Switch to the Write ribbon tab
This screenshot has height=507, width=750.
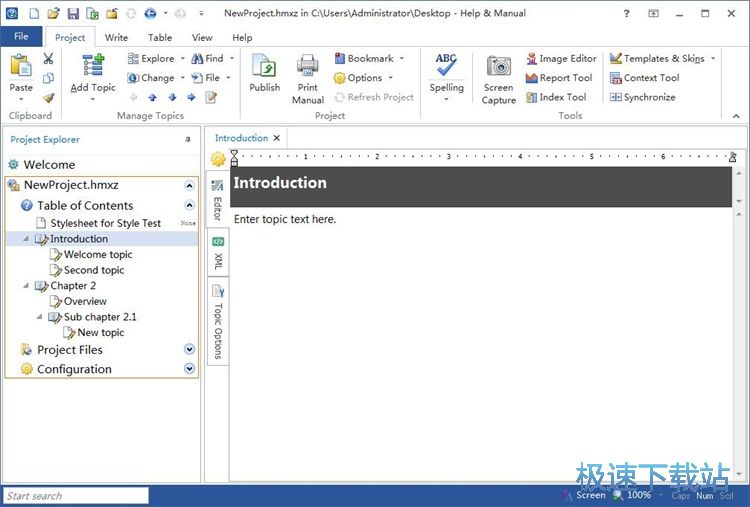click(116, 37)
